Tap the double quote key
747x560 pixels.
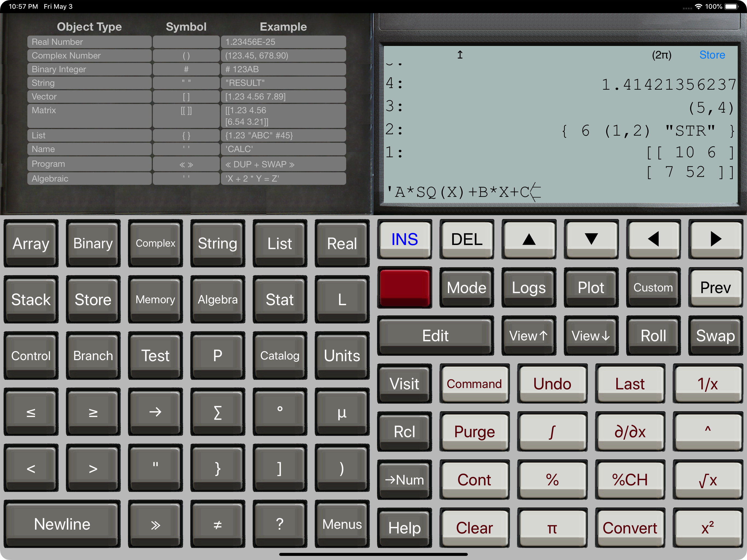point(155,468)
